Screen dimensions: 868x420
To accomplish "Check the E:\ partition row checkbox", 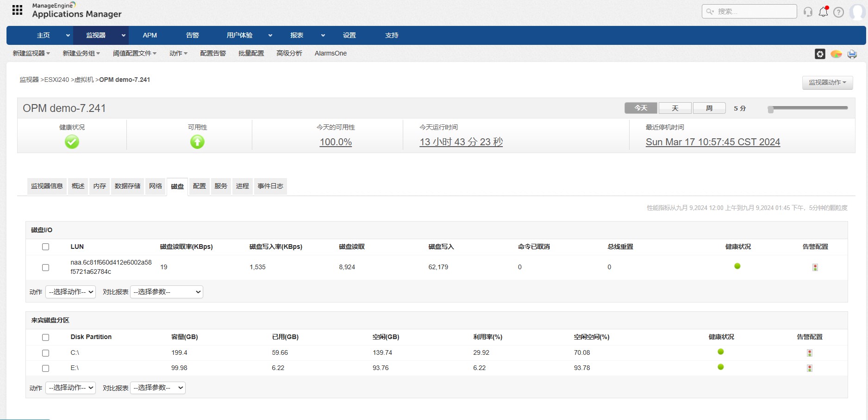I will (x=45, y=368).
